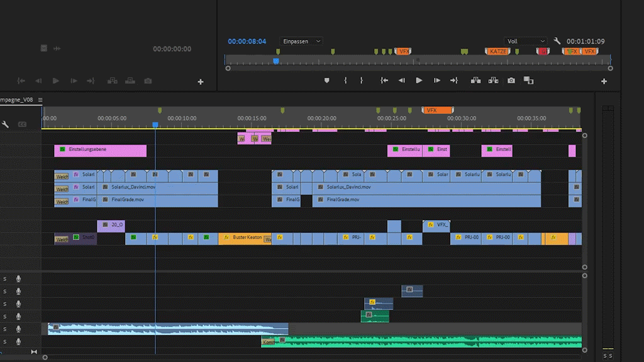Click Play in the Program Monitor
Screen dimensions: 644x362
pyautogui.click(x=419, y=80)
